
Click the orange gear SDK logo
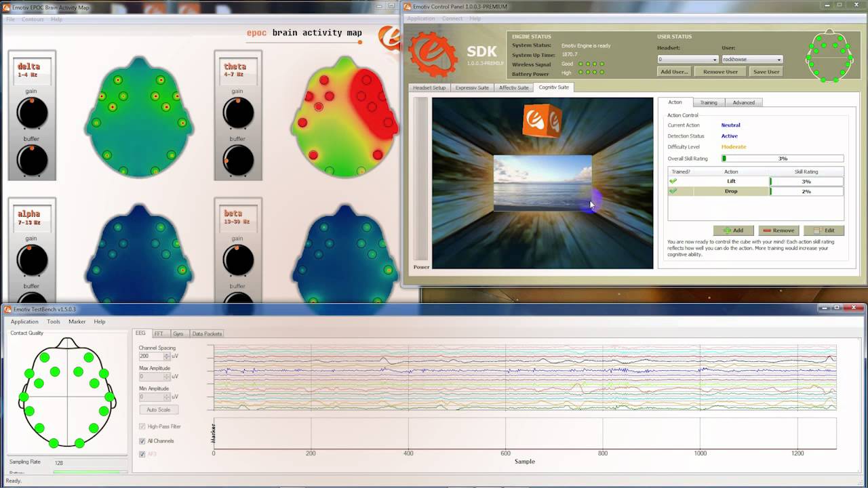434,54
